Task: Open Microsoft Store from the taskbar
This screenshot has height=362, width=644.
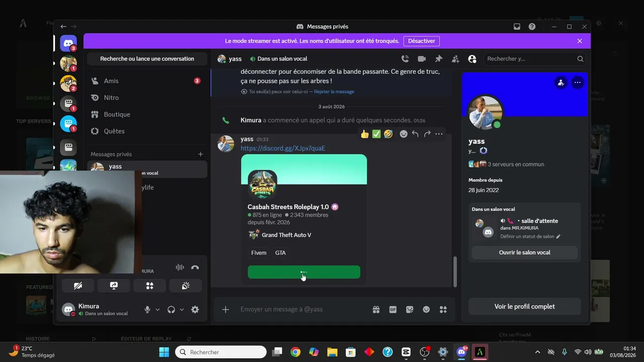Action: (351, 352)
